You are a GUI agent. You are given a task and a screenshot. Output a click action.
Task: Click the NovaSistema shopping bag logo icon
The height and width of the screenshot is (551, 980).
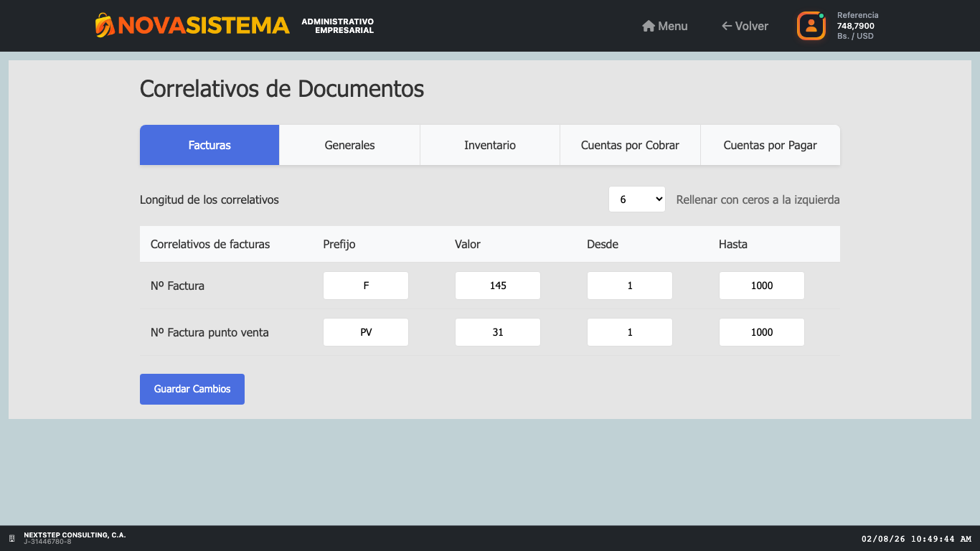[105, 25]
